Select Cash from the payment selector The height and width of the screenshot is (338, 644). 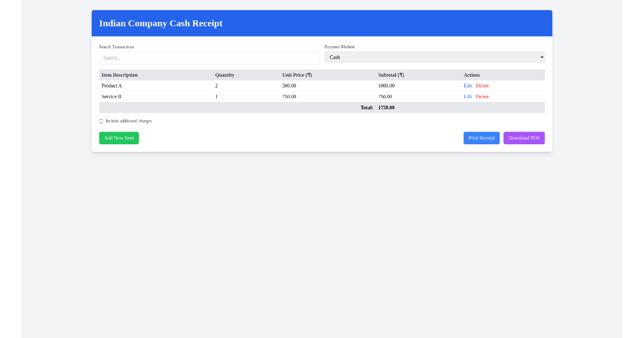435,57
